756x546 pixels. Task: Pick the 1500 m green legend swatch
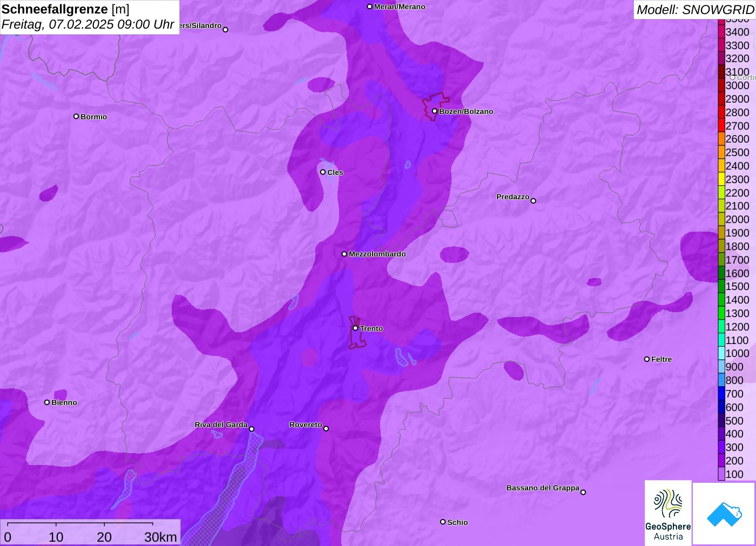pos(721,286)
